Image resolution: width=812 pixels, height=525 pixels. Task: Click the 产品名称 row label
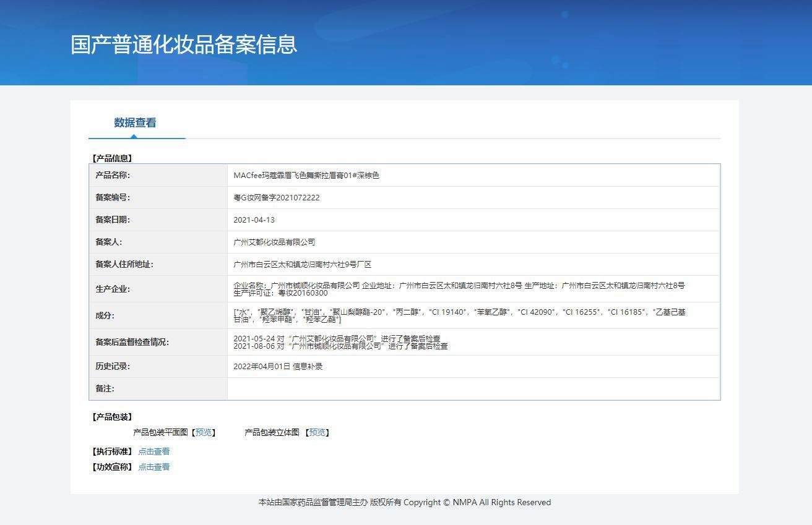[x=113, y=176]
